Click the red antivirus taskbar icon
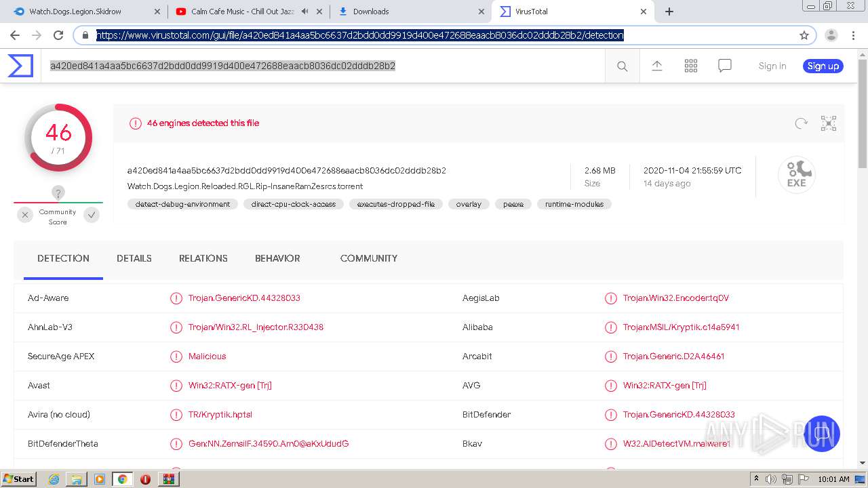 145,479
